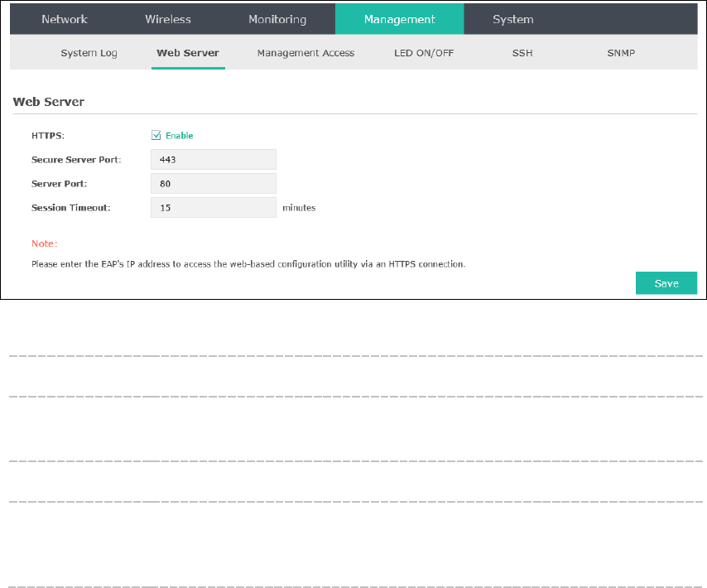Switch to the Wireless tab

(168, 19)
